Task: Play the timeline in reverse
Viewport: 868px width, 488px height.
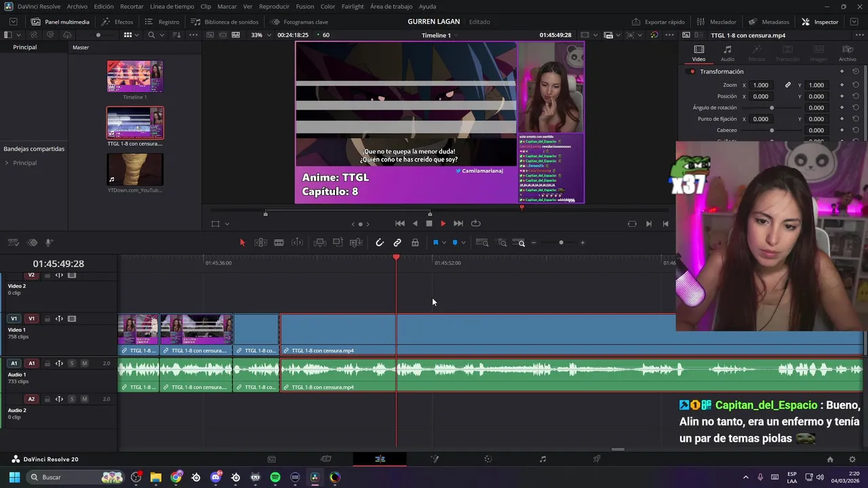Action: click(415, 224)
